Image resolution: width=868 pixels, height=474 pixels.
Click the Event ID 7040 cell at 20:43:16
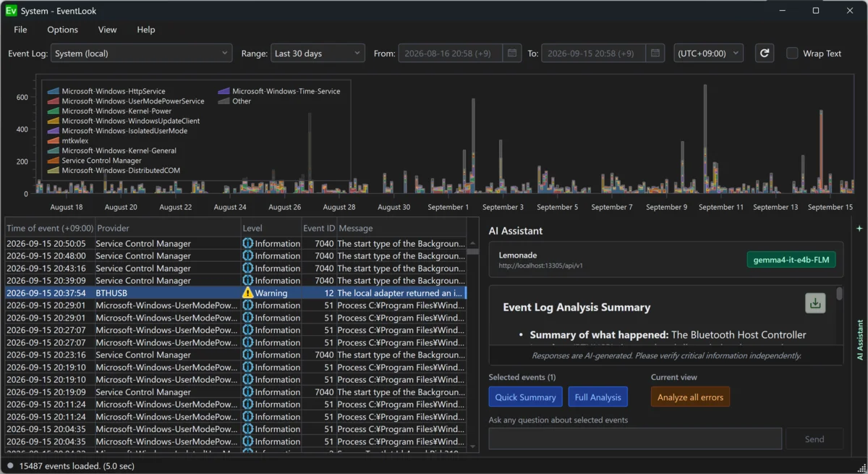[318, 268]
